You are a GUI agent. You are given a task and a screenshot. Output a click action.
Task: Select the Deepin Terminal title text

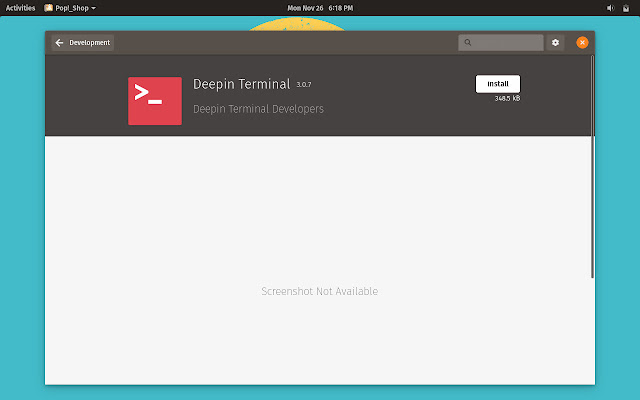(x=241, y=84)
